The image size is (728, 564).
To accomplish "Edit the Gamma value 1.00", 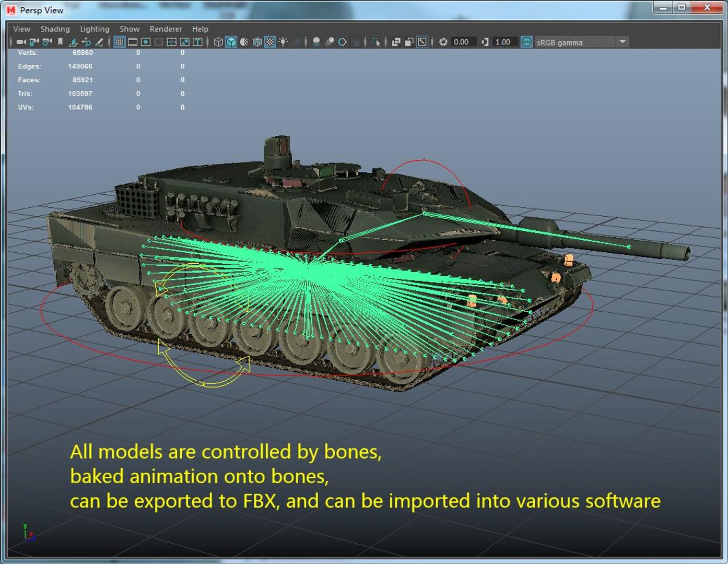I will [x=505, y=42].
